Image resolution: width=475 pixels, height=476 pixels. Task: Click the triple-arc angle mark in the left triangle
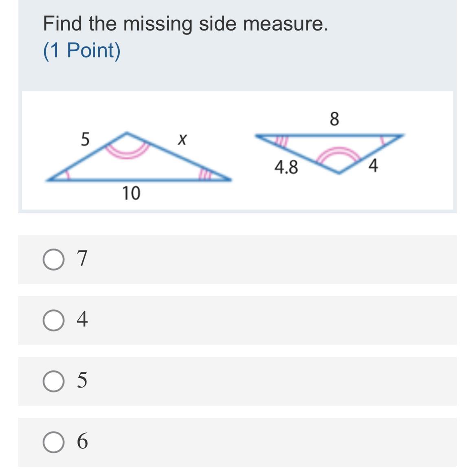[x=204, y=175]
